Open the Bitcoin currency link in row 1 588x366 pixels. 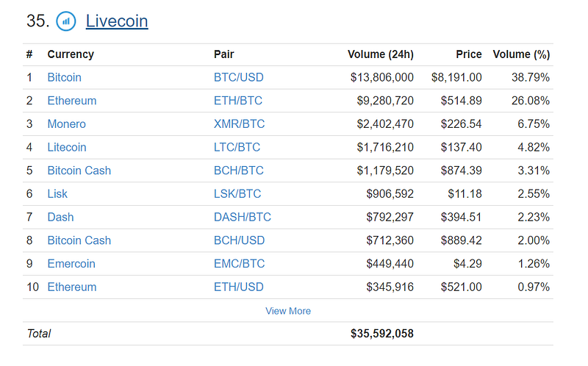[64, 77]
